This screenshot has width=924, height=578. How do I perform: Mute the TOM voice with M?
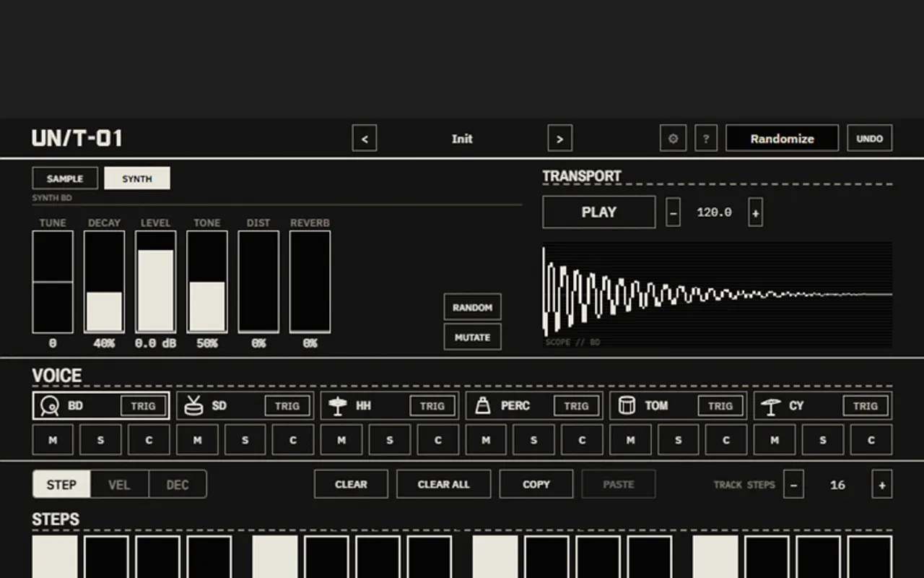pos(630,440)
